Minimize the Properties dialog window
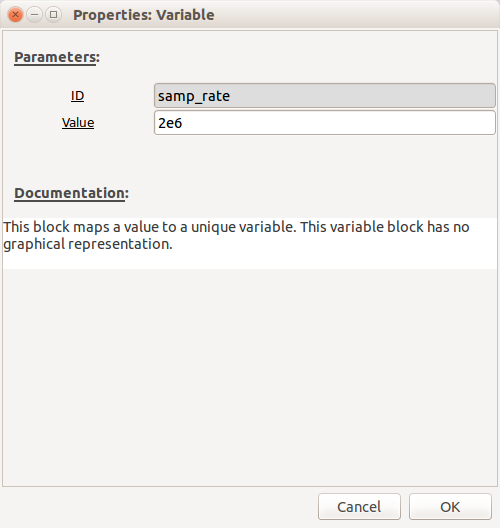 tap(34, 15)
